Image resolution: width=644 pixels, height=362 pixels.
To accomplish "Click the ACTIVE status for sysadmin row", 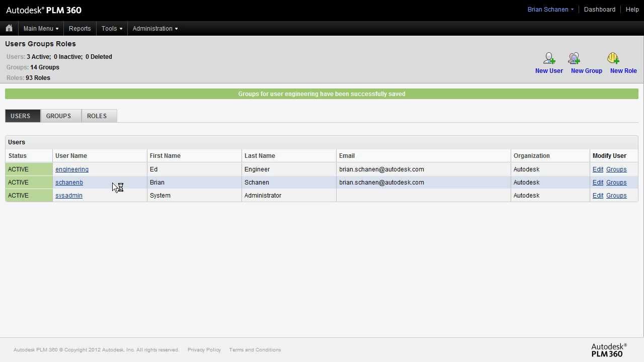I will tap(29, 196).
